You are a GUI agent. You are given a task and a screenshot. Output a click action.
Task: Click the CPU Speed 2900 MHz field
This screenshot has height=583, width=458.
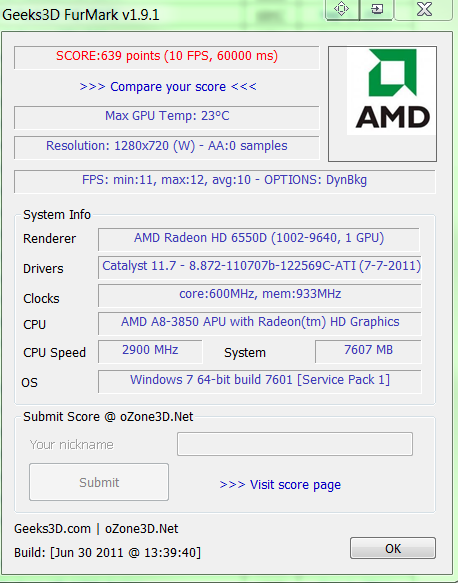tap(150, 351)
